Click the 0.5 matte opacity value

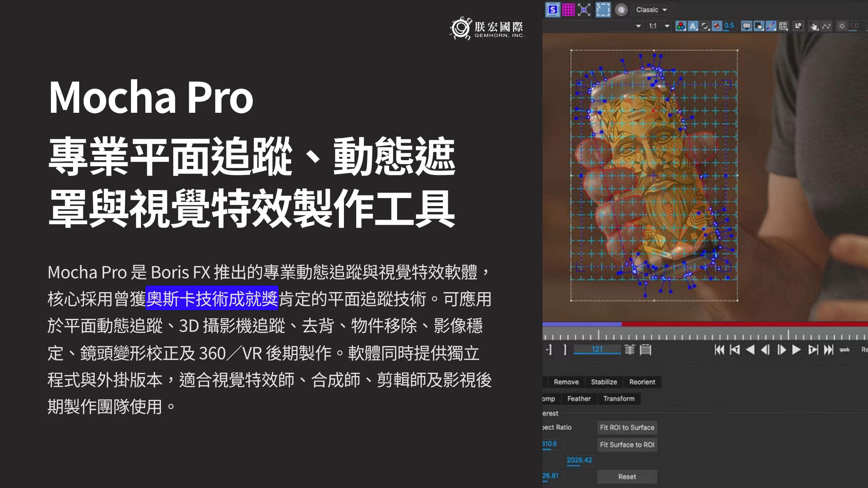tap(729, 26)
